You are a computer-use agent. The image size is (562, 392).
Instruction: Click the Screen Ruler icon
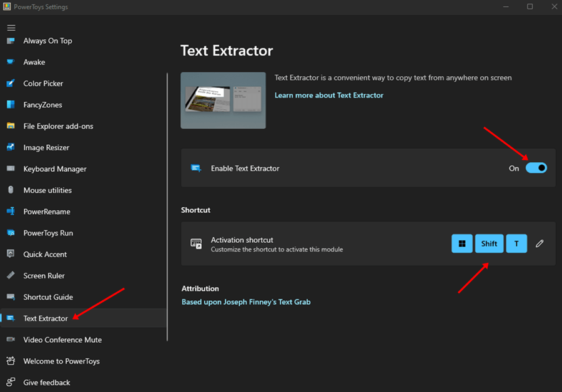11,276
